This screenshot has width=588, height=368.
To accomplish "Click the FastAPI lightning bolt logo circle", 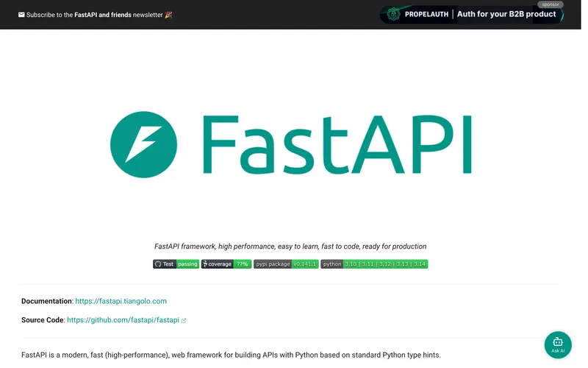I will (143, 144).
